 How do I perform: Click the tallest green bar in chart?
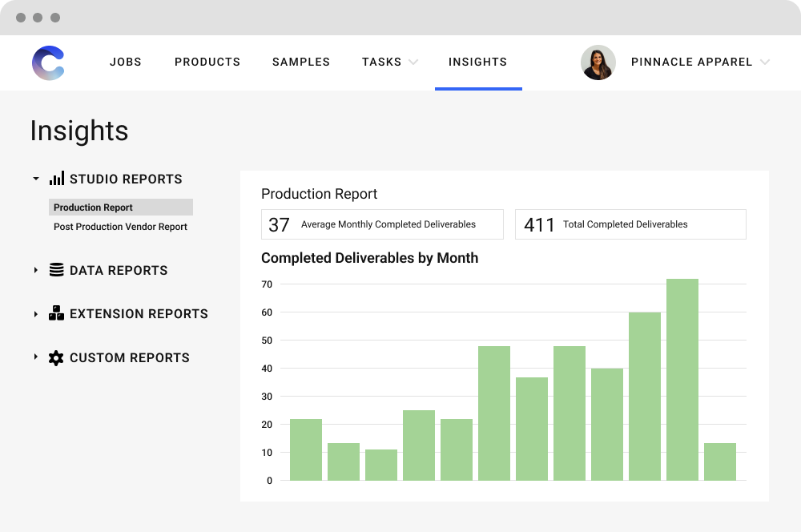[x=682, y=380]
